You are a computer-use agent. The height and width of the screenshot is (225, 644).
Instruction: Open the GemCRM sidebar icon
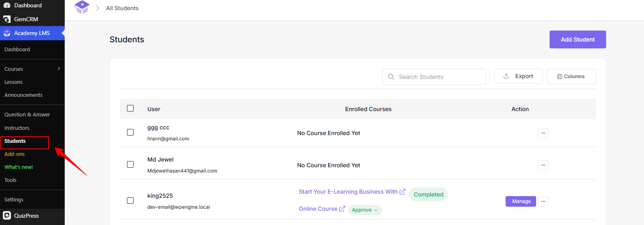7,19
